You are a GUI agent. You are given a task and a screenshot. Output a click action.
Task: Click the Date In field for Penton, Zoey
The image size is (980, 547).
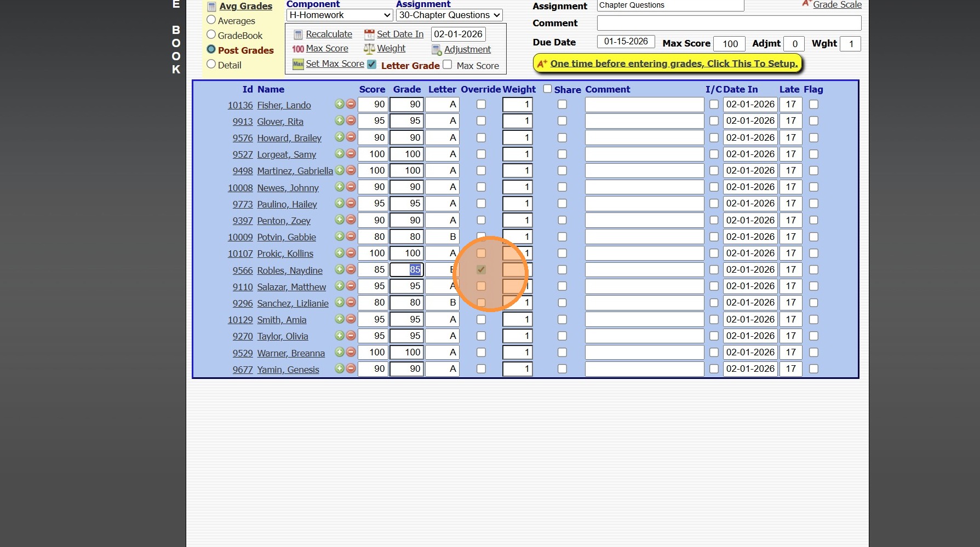point(750,220)
